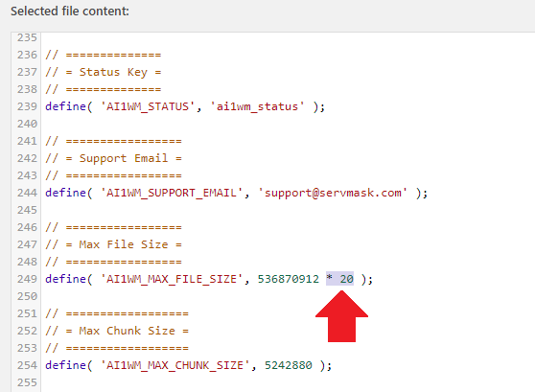Click 'AI1WM_MAX_FILE_SIZE' constant name
This screenshot has width=535, height=392.
pos(172,279)
